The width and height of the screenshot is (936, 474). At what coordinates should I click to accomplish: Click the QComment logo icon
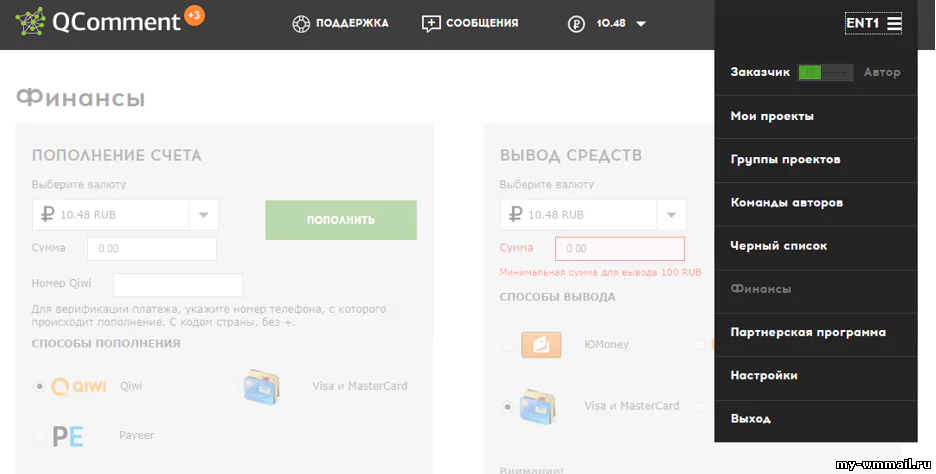(31, 23)
